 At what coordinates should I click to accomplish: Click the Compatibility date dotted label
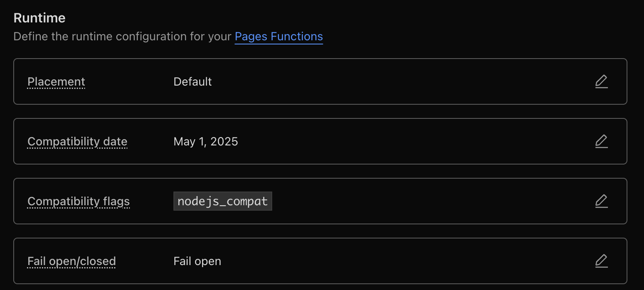77,141
